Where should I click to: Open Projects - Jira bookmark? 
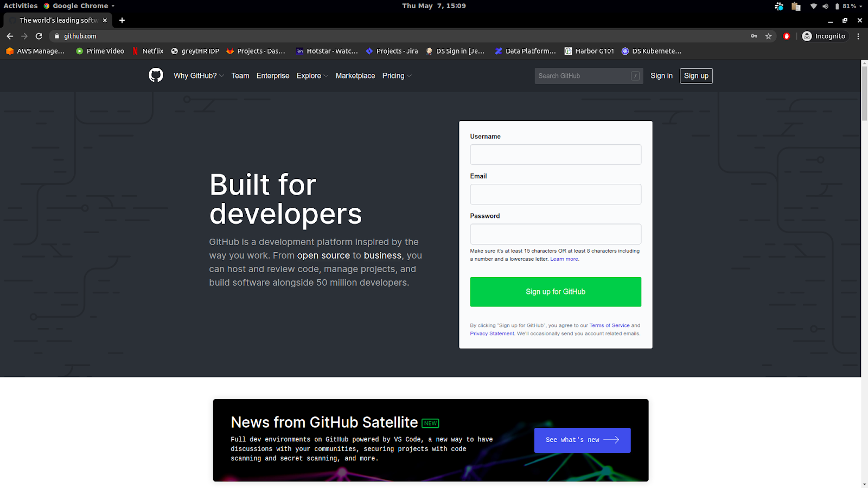(x=392, y=51)
